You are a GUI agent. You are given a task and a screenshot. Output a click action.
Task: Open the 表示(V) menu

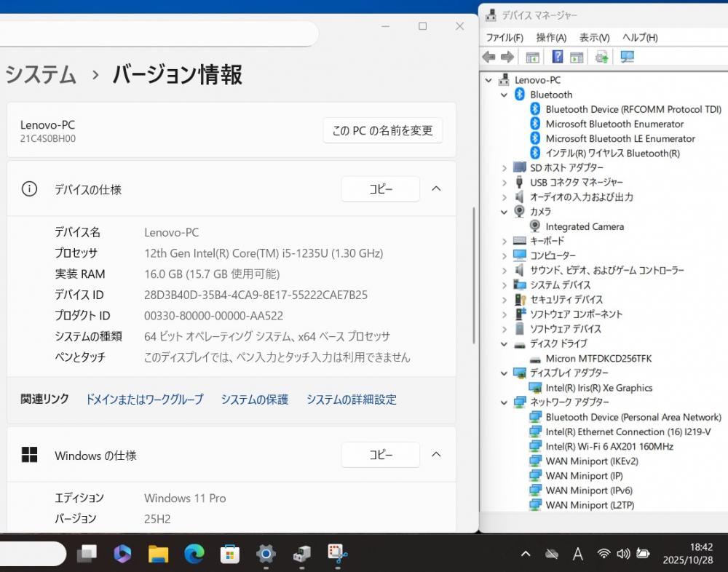click(x=594, y=37)
